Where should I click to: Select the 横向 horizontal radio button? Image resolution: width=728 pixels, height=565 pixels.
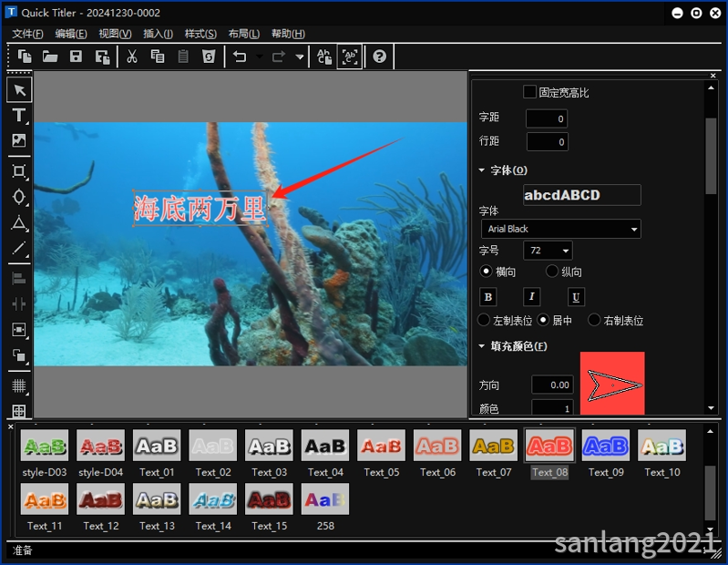pos(486,272)
